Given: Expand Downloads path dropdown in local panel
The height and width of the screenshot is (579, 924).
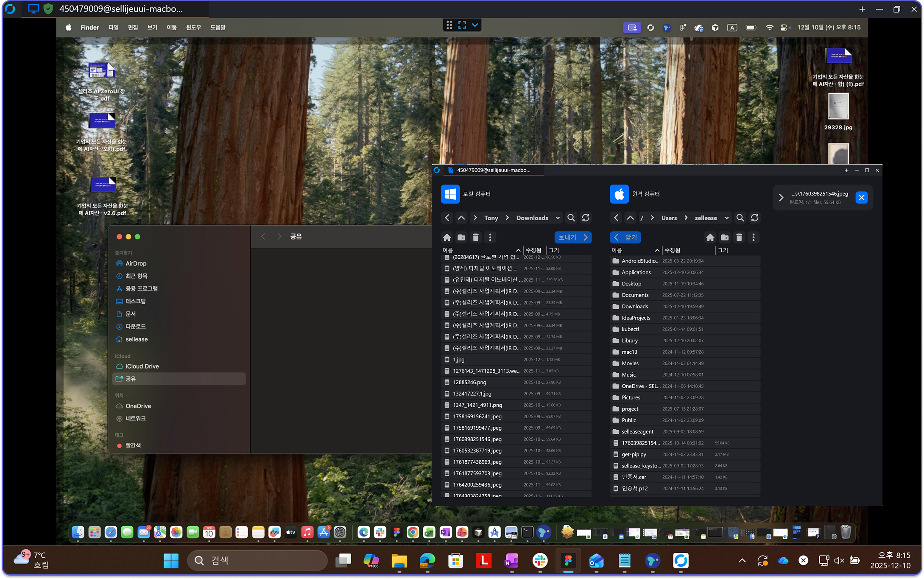Looking at the screenshot, I should click(x=558, y=218).
